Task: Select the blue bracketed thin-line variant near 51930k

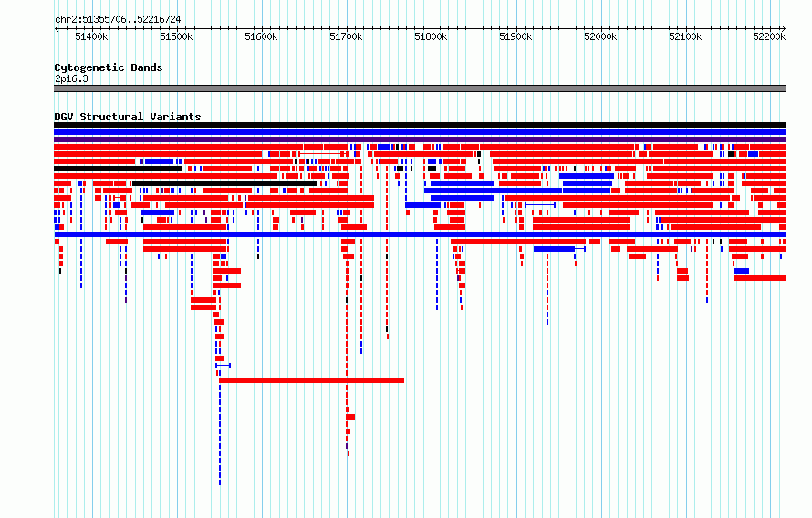Action: point(540,205)
